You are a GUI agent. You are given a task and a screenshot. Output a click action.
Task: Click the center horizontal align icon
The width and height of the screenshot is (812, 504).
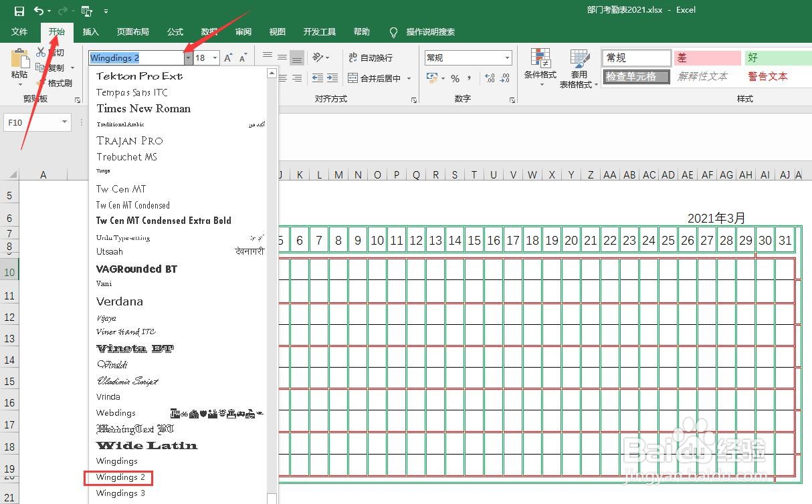[282, 78]
